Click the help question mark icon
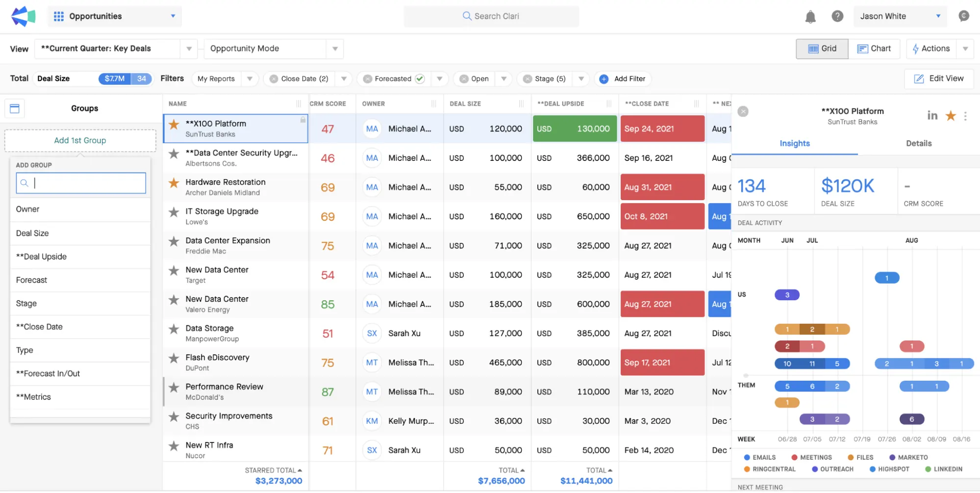Viewport: 980px width, 493px height. click(837, 16)
